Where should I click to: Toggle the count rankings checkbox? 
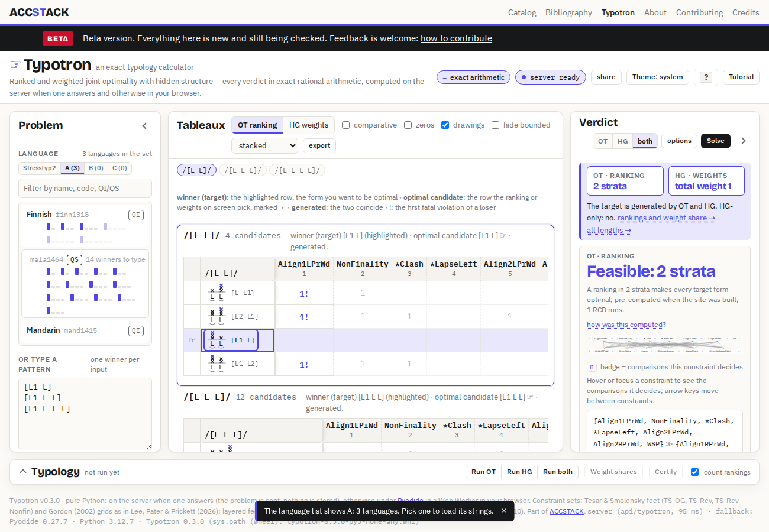pyautogui.click(x=694, y=472)
